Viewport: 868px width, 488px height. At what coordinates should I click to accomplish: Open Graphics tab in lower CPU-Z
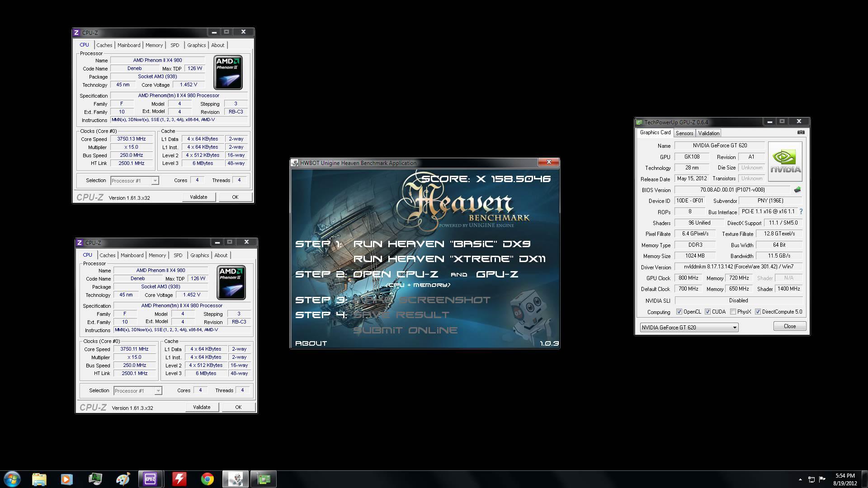point(200,255)
